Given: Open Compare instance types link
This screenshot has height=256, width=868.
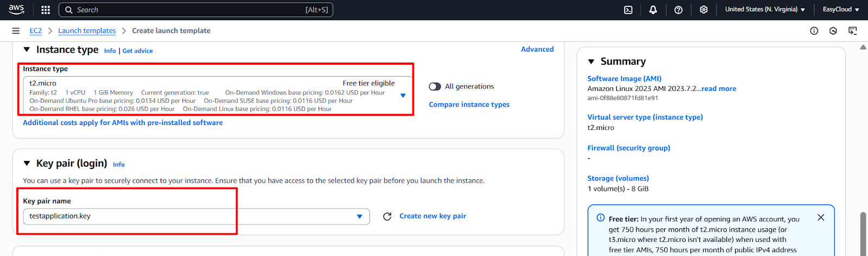Looking at the screenshot, I should point(469,104).
